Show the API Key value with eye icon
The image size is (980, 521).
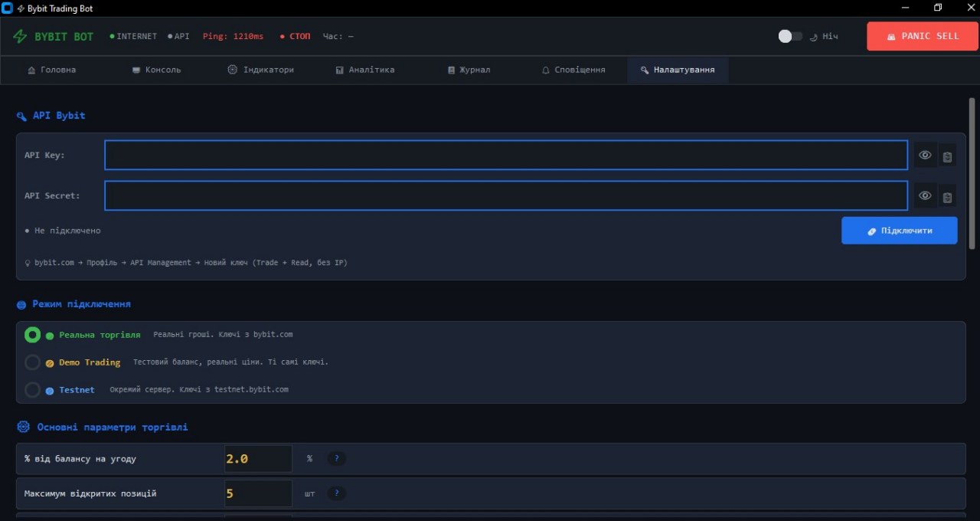tap(925, 156)
